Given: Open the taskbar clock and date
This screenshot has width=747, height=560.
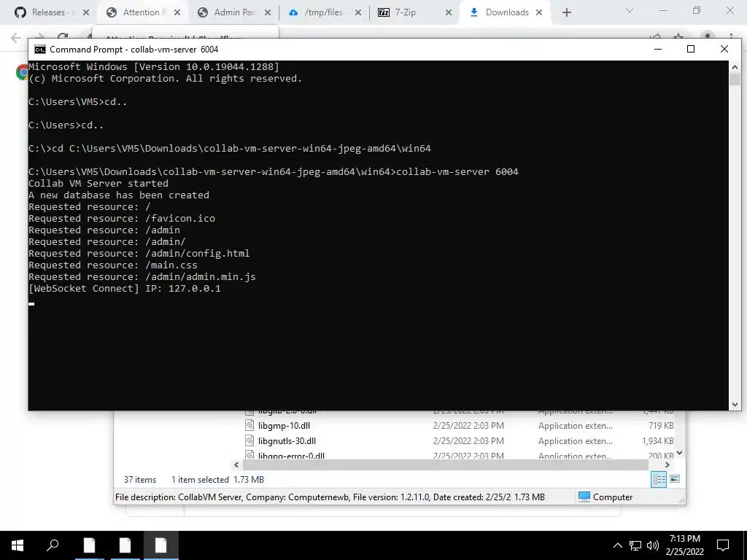Looking at the screenshot, I should pos(684,545).
